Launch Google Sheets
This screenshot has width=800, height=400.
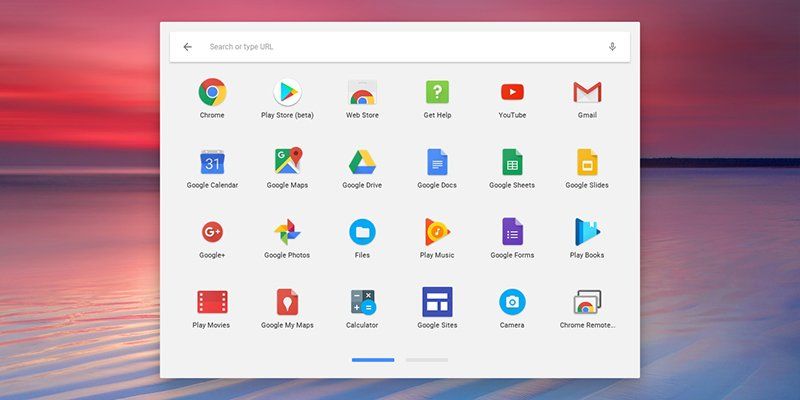click(512, 162)
